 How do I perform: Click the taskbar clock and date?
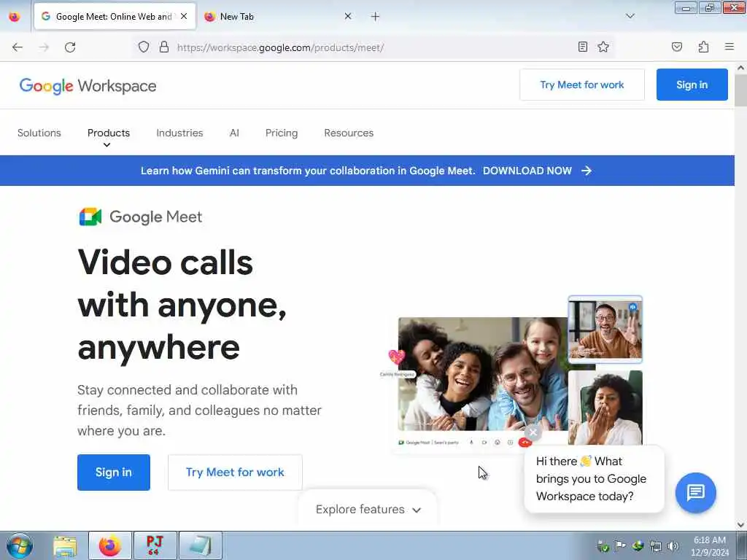pyautogui.click(x=709, y=546)
